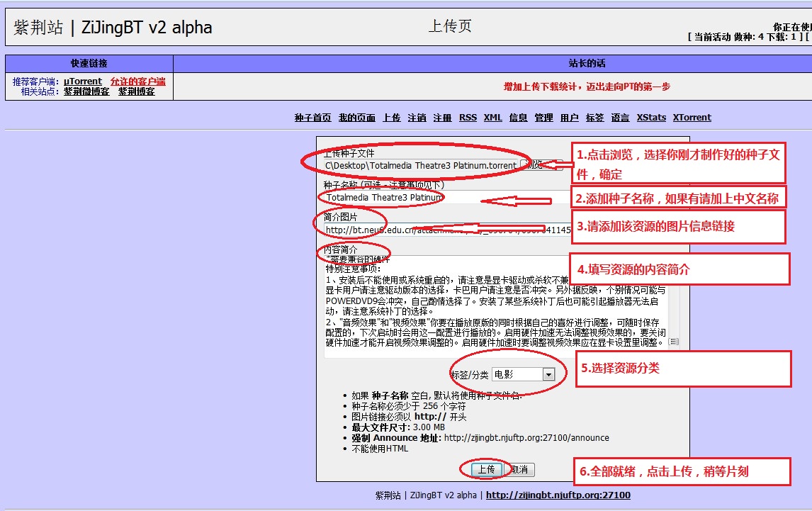The height and width of the screenshot is (511, 812).
Task: Open the 种子首页 navigation link
Action: pos(312,118)
